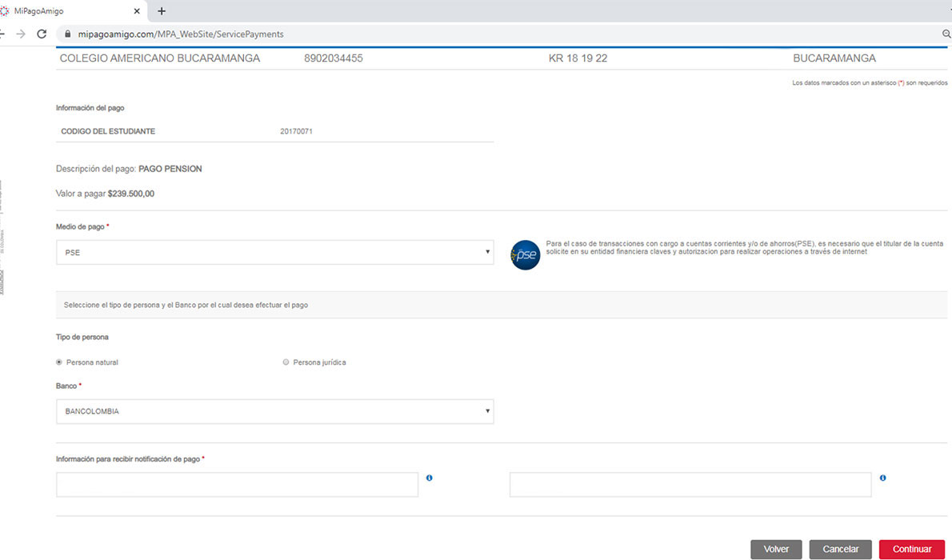Click the second notification information input field
952x560 pixels.
690,485
